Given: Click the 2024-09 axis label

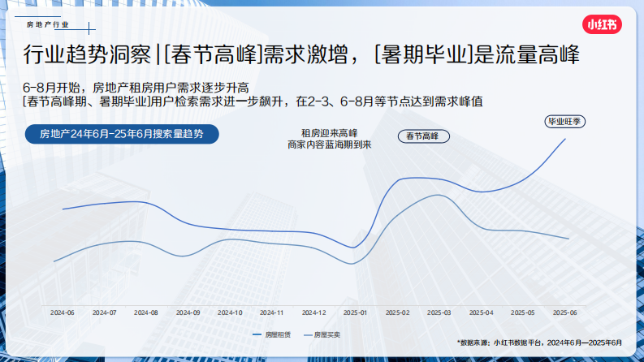Looking at the screenshot, I should point(188,312).
